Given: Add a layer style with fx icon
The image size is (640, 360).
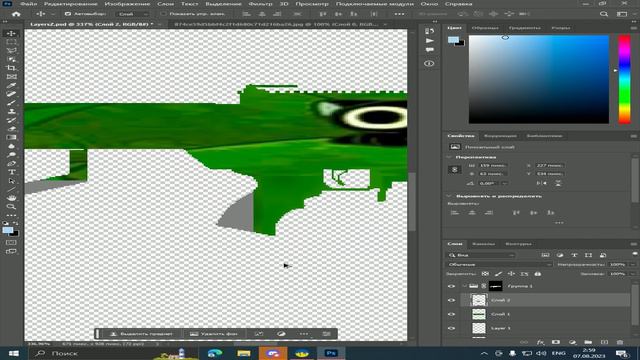Looking at the screenshot, I should [x=540, y=342].
